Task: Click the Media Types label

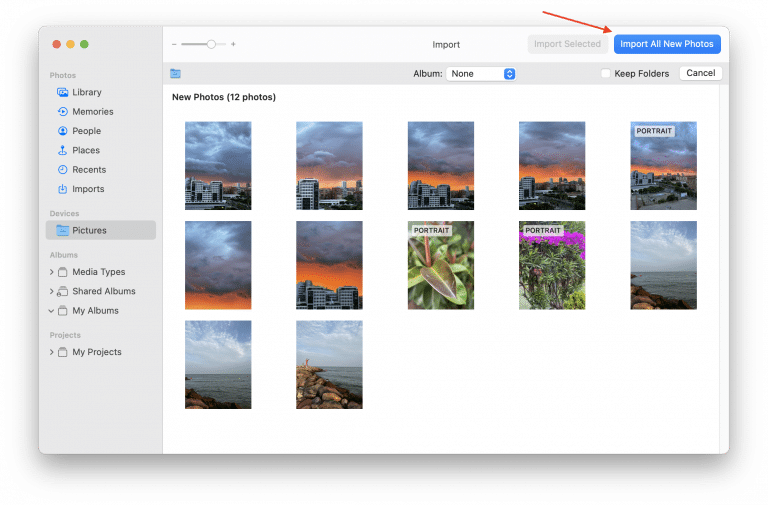Action: (99, 272)
